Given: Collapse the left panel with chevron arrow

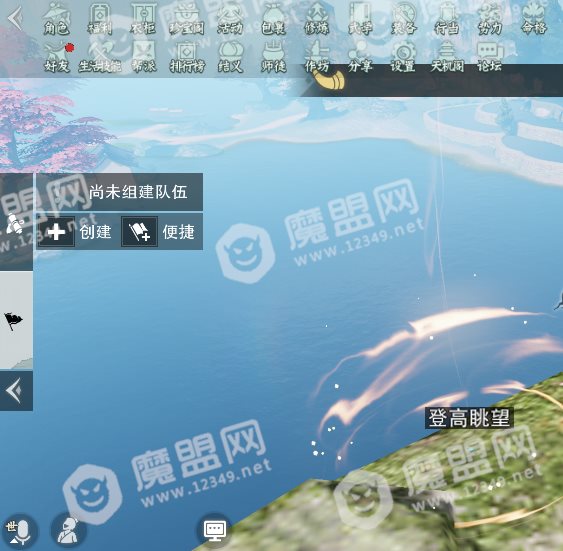Looking at the screenshot, I should point(16,391).
